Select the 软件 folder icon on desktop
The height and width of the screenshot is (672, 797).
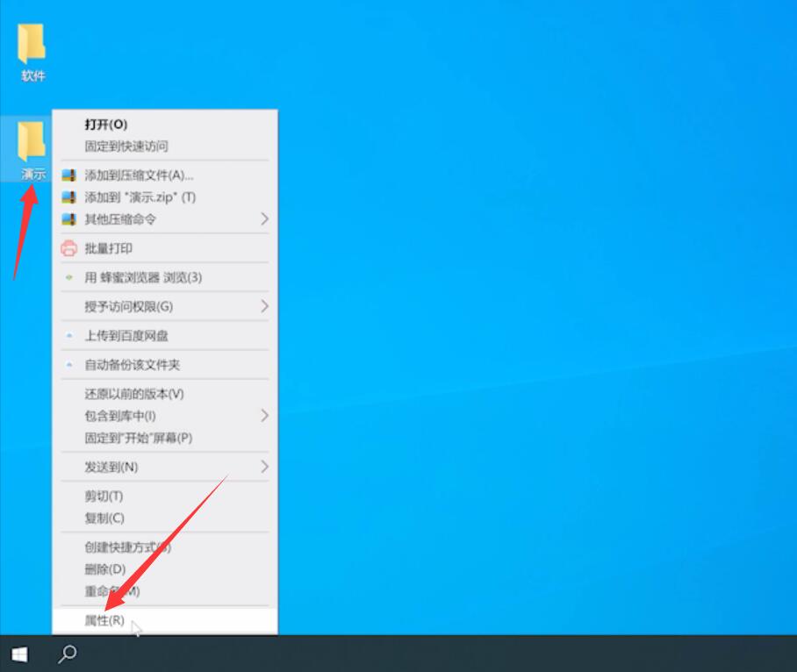click(32, 43)
